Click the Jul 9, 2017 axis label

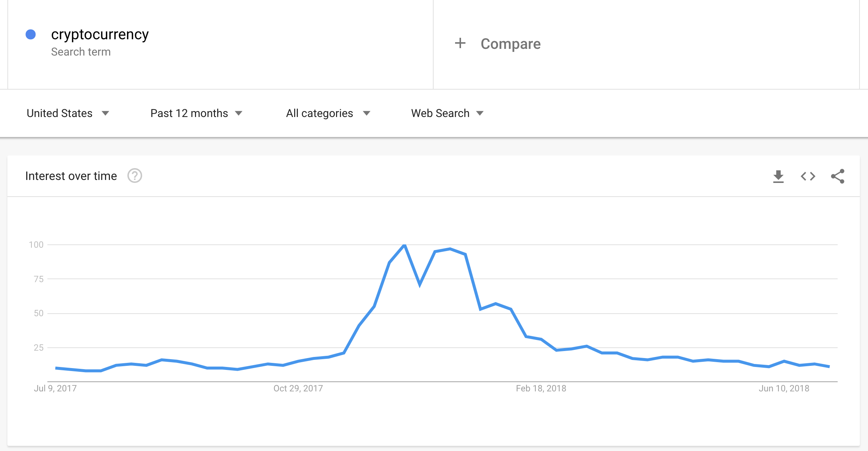(x=55, y=388)
